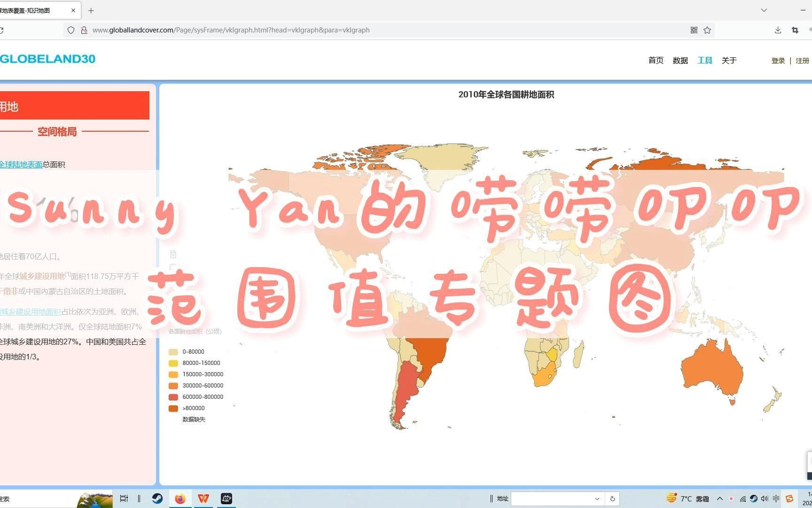
Task: Open browser Downloads panel
Action: tap(778, 30)
